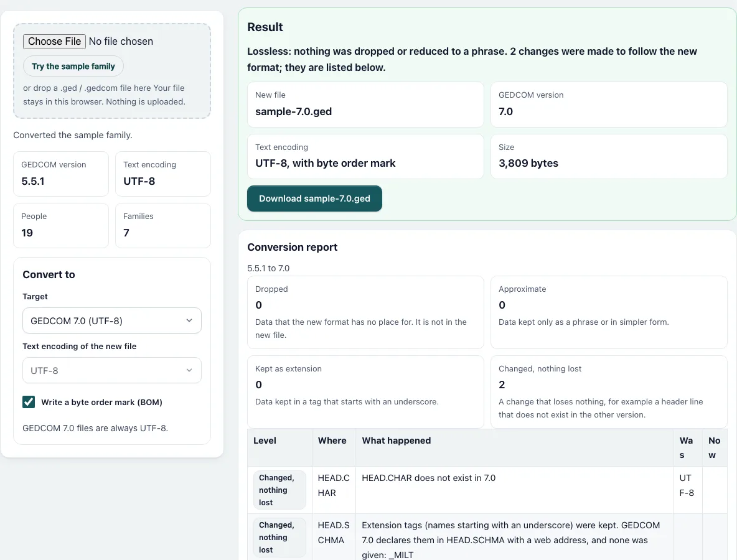Click the extension tags explanation in the HEAD.SCHMA row

pos(511,540)
